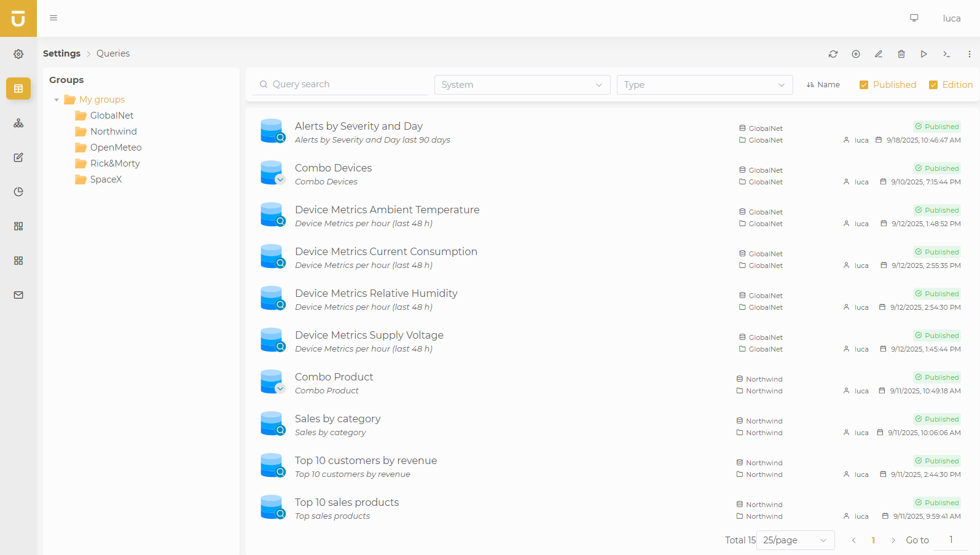
Task: Toggle the hamburger menu icon
Action: [53, 18]
